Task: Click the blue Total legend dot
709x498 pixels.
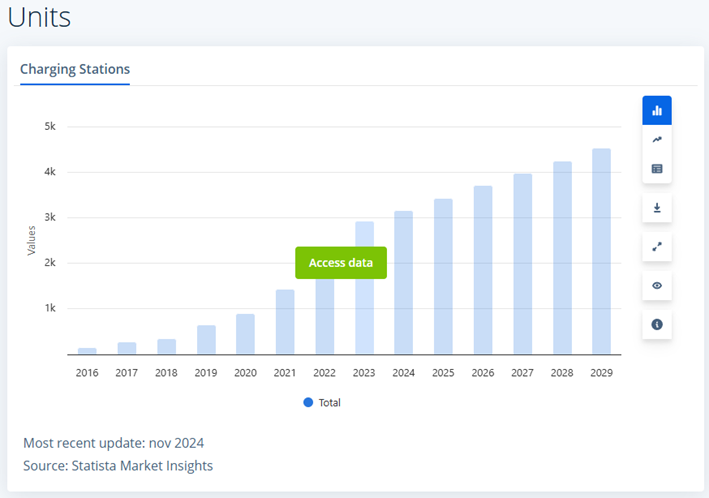Action: (308, 403)
